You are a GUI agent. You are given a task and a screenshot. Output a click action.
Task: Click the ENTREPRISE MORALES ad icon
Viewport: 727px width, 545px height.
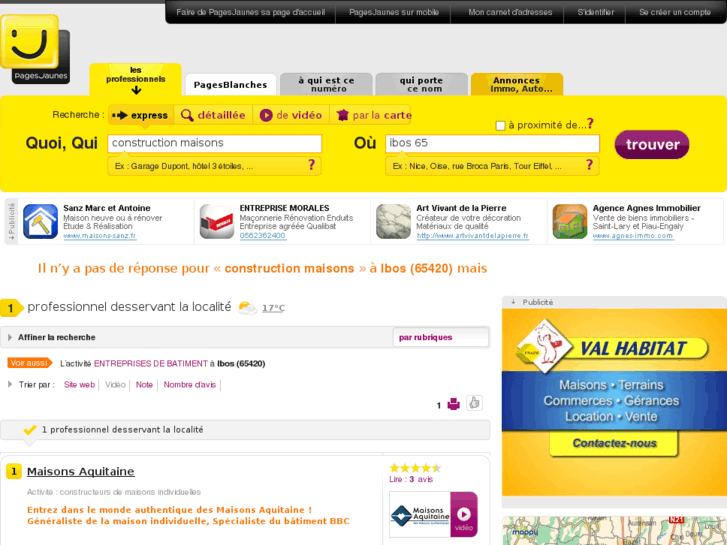(217, 222)
